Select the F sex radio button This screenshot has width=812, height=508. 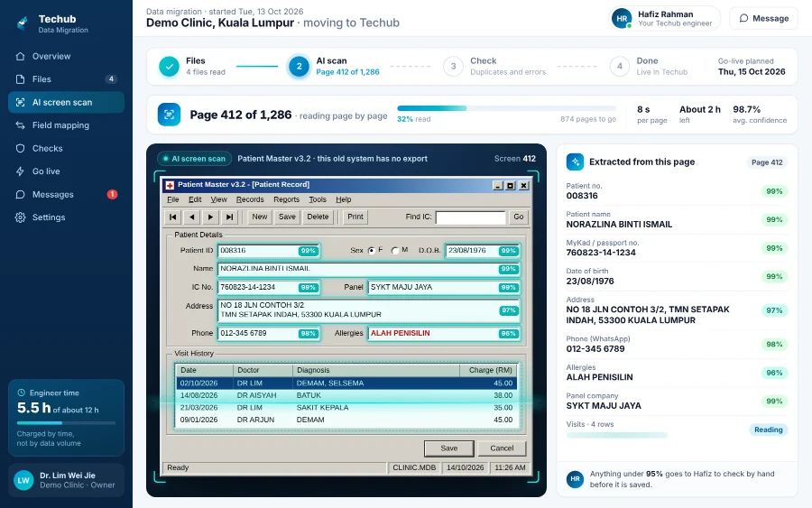coord(372,251)
